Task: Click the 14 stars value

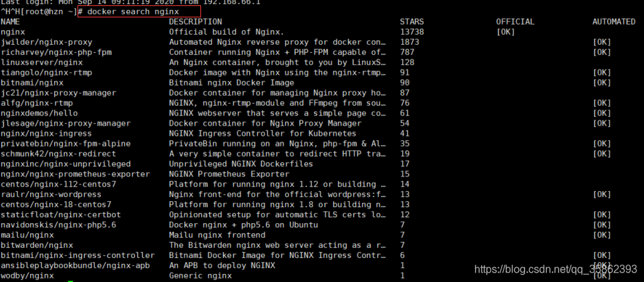Action: (405, 184)
